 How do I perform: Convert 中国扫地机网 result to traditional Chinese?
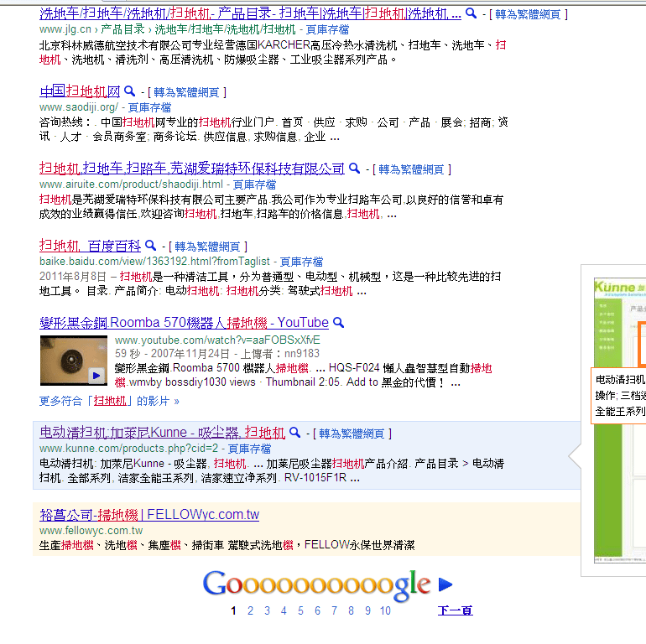click(x=186, y=92)
